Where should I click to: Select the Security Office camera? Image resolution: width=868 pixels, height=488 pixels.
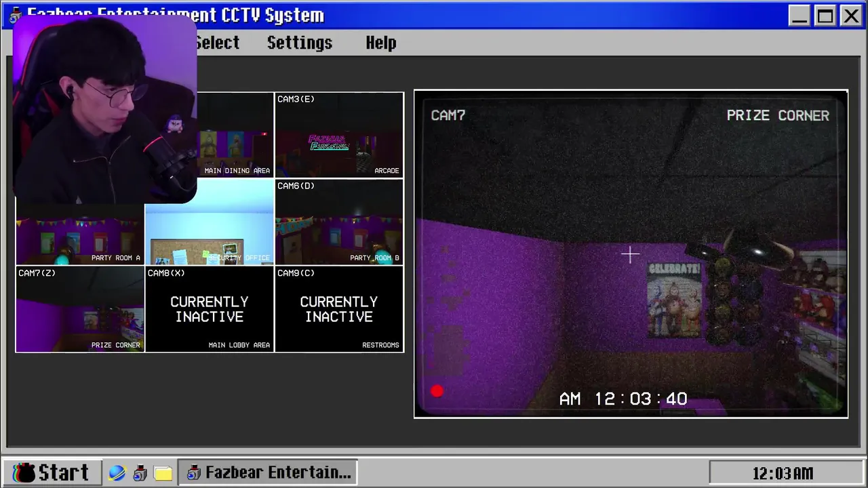pos(210,222)
